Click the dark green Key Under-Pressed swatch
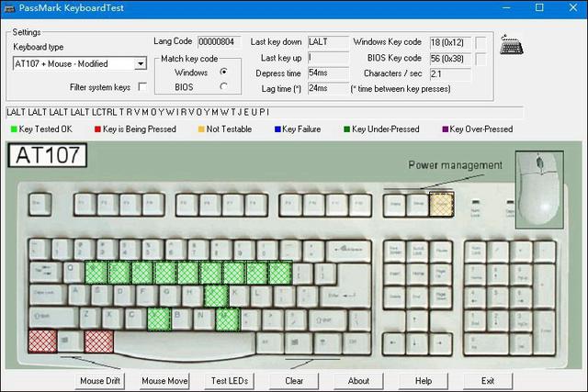Image resolution: width=588 pixels, height=392 pixels. pos(347,129)
